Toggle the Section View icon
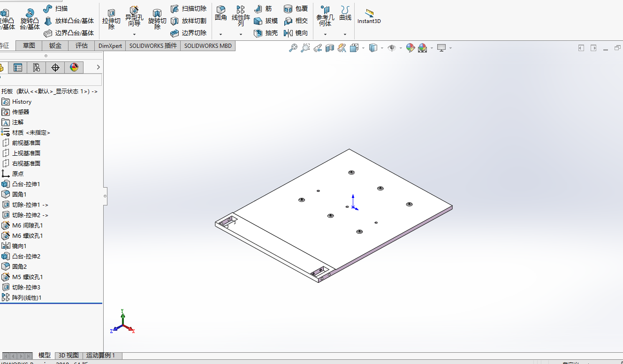The width and height of the screenshot is (623, 364). pos(330,48)
